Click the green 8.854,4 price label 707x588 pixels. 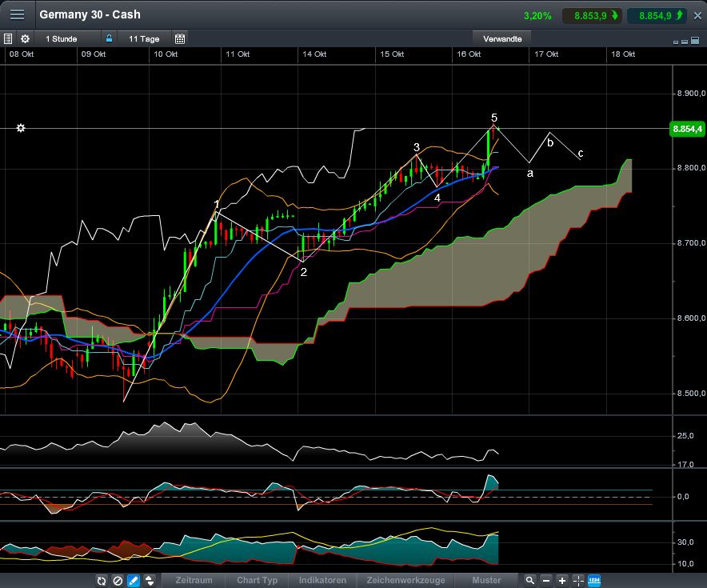(687, 129)
